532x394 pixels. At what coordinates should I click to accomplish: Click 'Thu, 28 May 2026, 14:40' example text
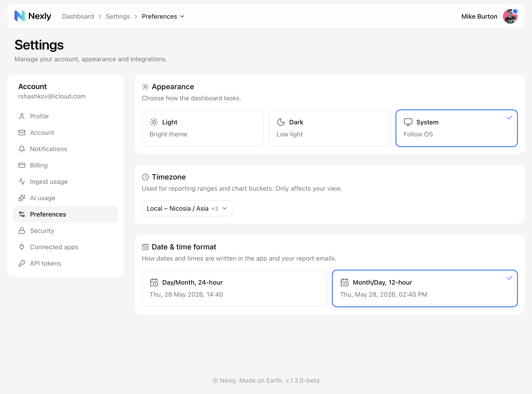(186, 294)
